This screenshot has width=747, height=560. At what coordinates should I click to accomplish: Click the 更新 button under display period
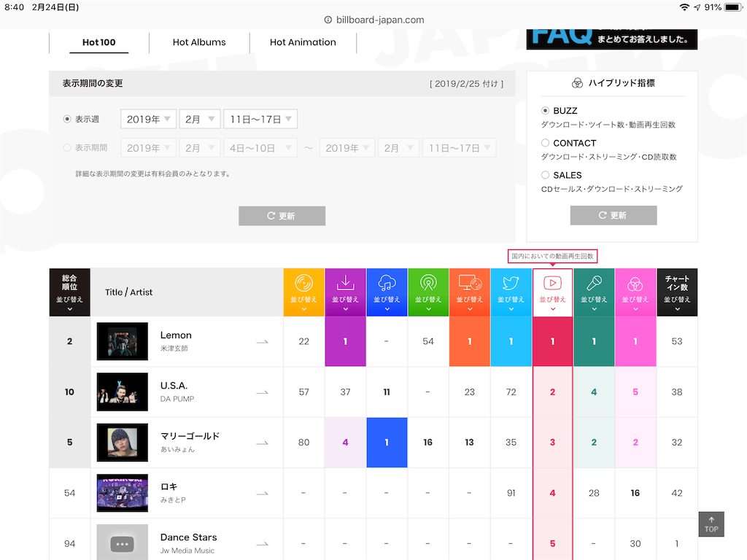[x=282, y=216]
